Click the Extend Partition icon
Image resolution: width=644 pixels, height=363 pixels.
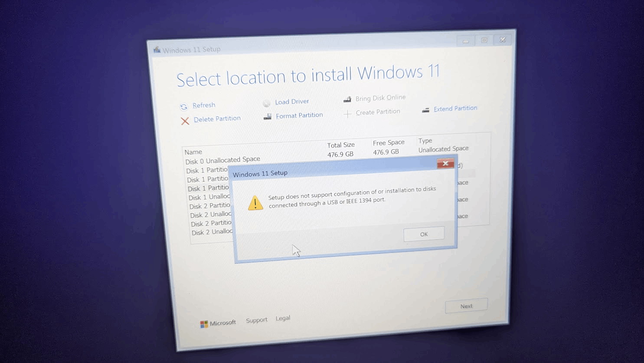click(x=425, y=110)
